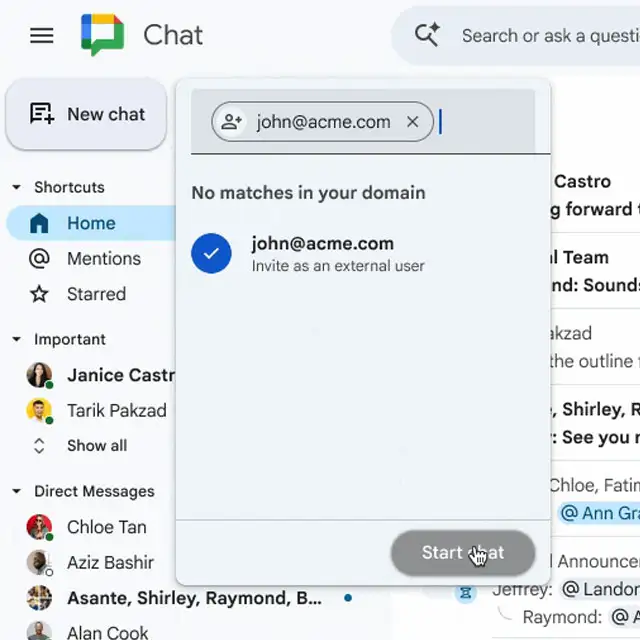Open Aziz Bashir direct message
Image resolution: width=640 pixels, height=640 pixels.
coord(110,562)
